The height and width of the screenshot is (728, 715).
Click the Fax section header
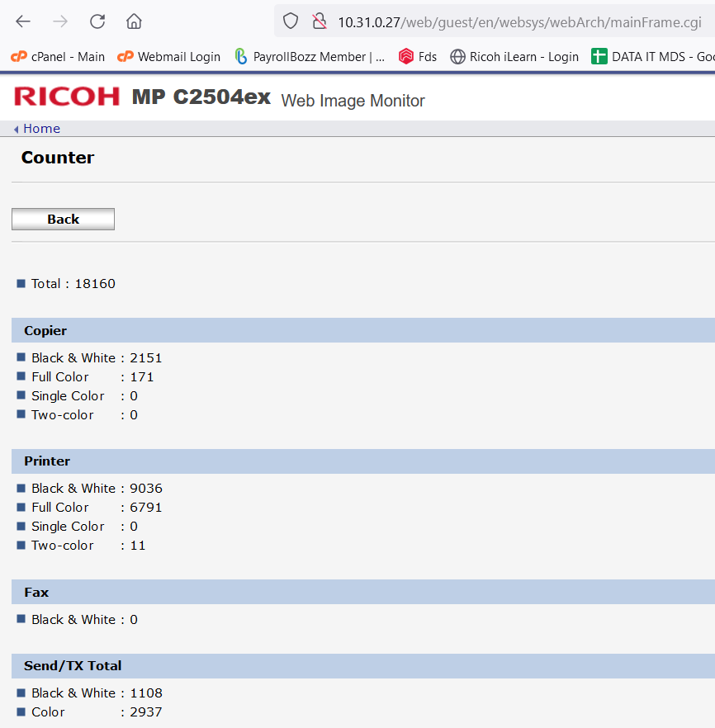[363, 592]
